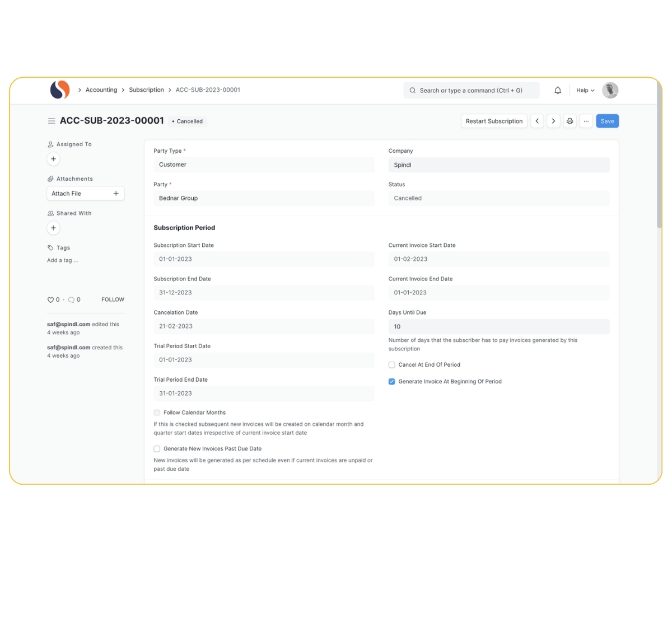Click the print icon
Viewport: 672px width, 628px height.
tap(570, 121)
